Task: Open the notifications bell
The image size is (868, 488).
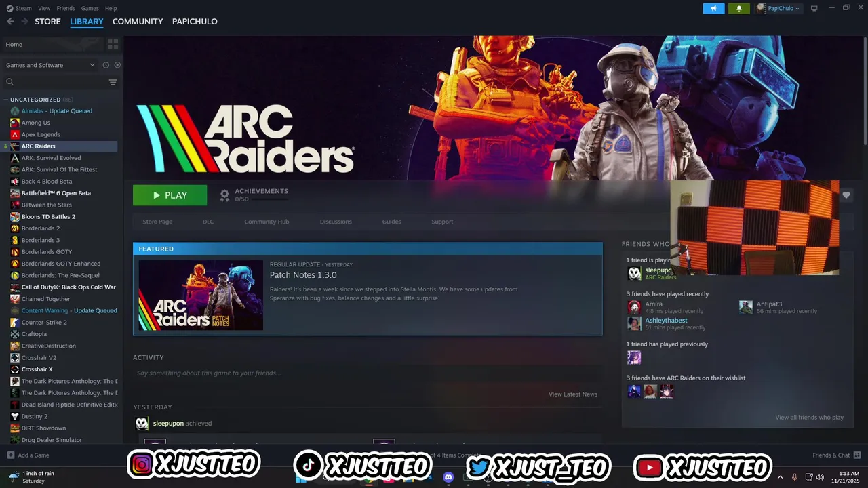Action: point(739,8)
